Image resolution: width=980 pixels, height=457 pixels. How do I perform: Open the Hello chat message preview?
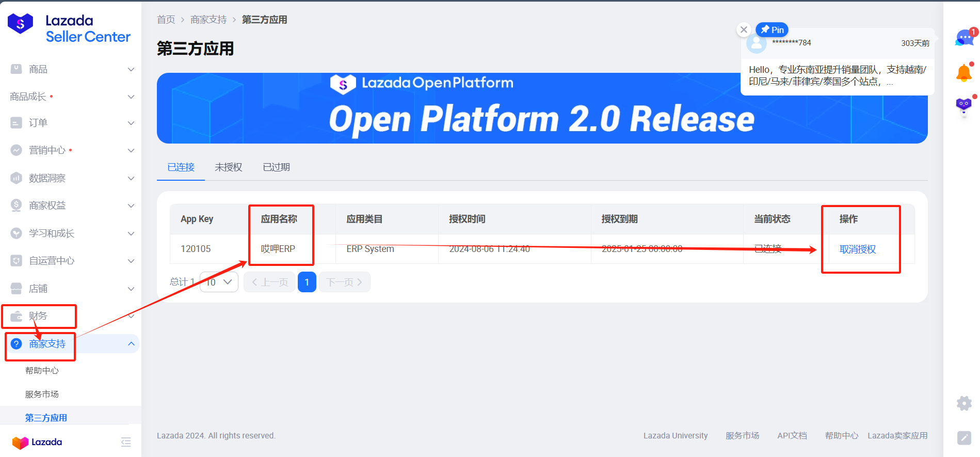point(837,75)
